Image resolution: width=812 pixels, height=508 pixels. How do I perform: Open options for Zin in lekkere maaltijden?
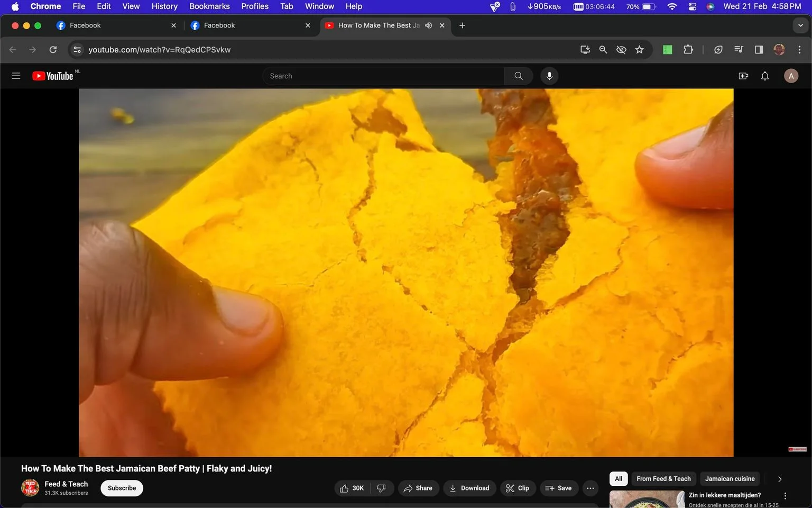click(x=785, y=496)
